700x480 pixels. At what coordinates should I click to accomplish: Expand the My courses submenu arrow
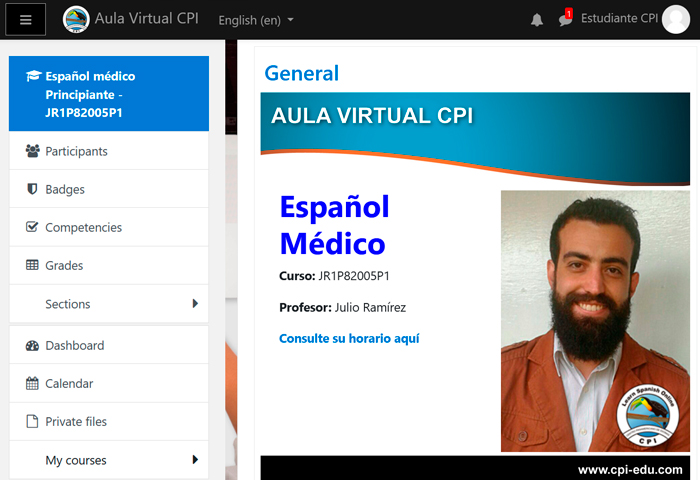[x=195, y=459]
